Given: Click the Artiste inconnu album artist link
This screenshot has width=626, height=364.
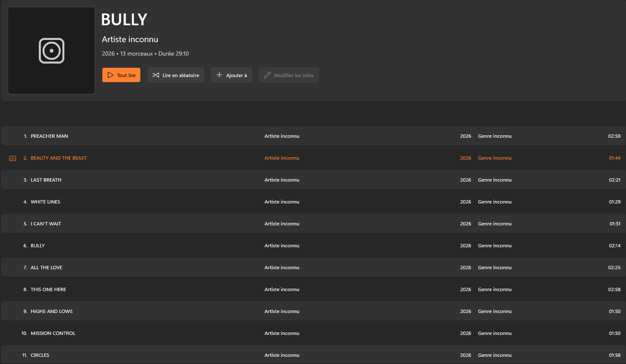Looking at the screenshot, I should click(130, 40).
